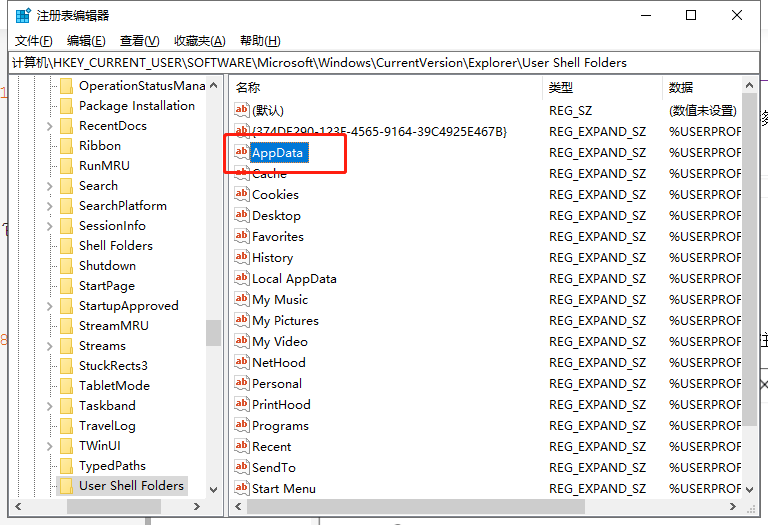Select the Personal value entry

277,383
